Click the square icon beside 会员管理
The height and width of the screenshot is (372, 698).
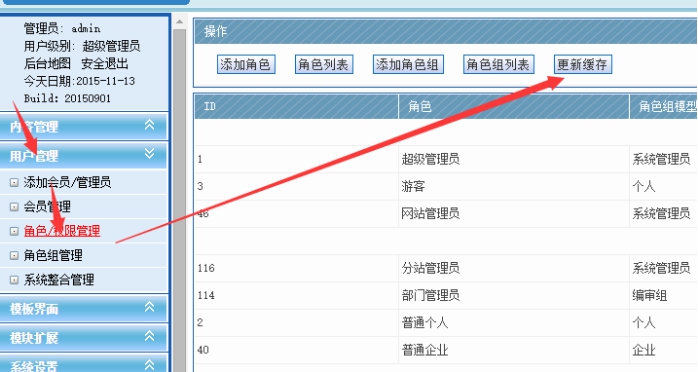pos(14,207)
